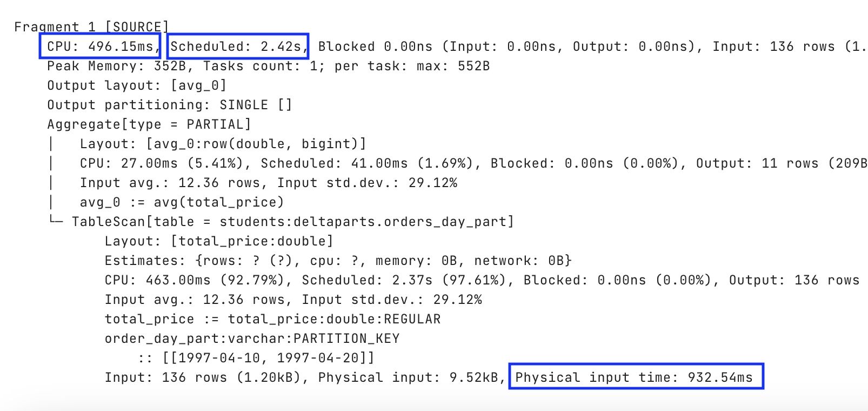The width and height of the screenshot is (868, 411).
Task: Click the aggregate CPU: 27.00ms (5.41%) text
Action: (165, 163)
